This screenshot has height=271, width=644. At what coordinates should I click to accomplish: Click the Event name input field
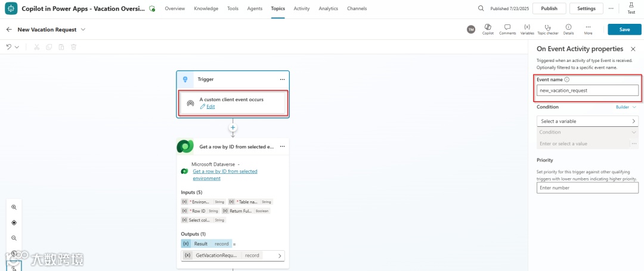[x=587, y=90]
